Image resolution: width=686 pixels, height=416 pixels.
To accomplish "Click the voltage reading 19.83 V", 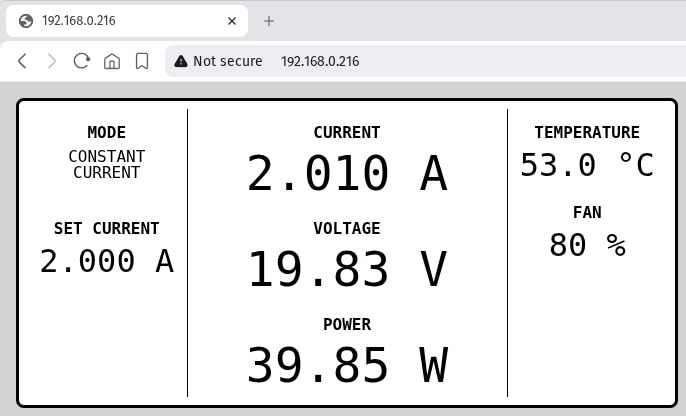I will pos(347,269).
